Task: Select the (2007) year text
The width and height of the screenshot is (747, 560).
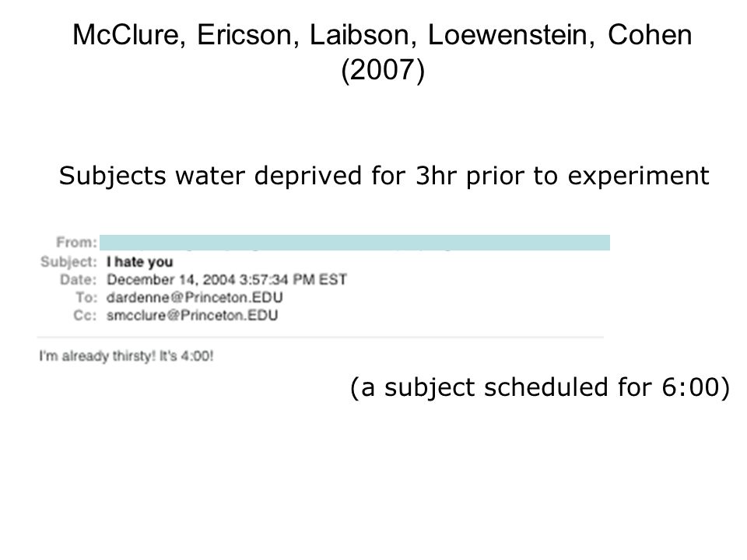Action: 383,70
